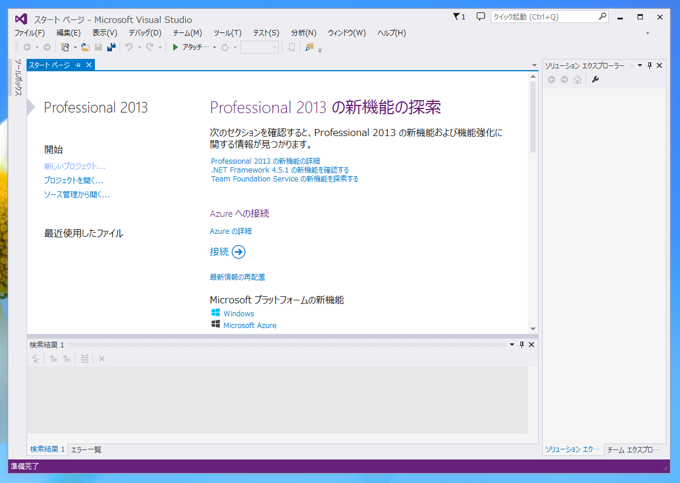This screenshot has height=483, width=680.
Task: Click the Open File folder icon
Action: pos(85,47)
